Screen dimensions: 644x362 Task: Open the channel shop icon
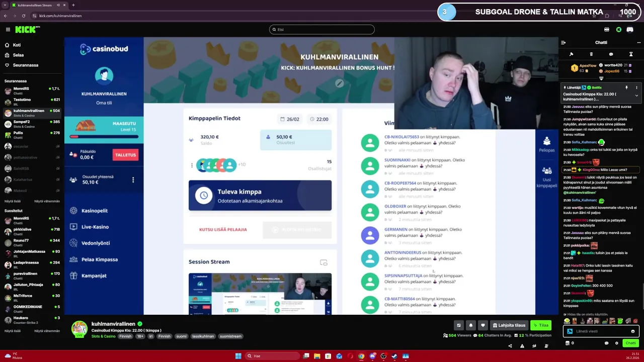568,343
